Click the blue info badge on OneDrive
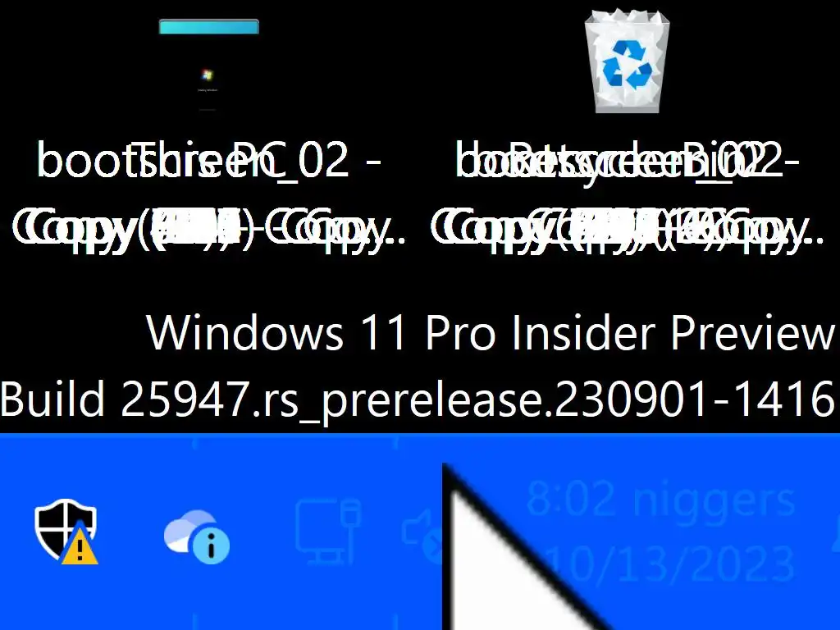The width and height of the screenshot is (840, 630). [211, 546]
